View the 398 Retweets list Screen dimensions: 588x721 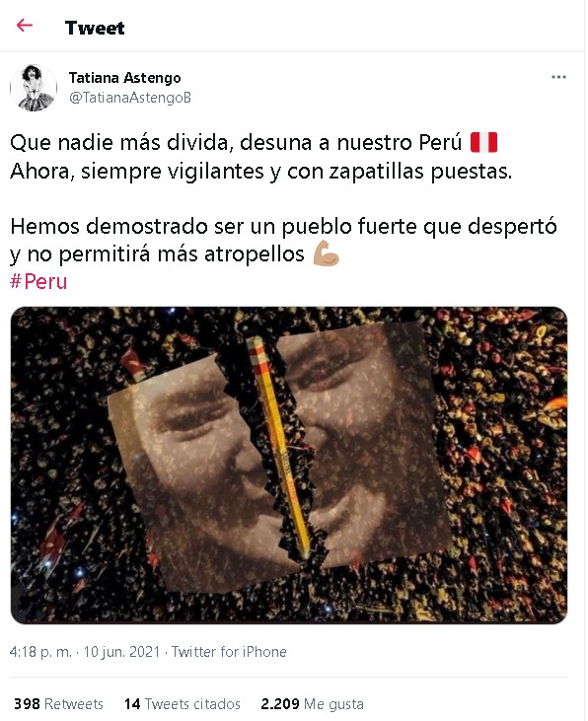[x=58, y=704]
